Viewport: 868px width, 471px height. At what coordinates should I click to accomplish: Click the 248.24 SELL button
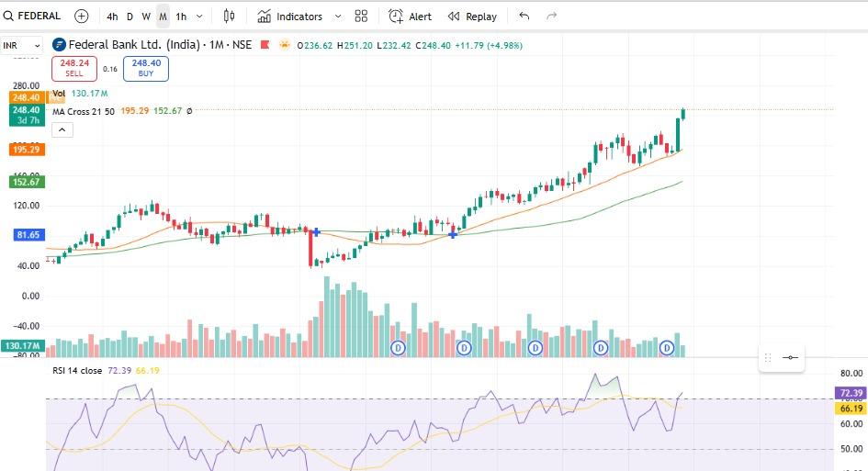pyautogui.click(x=74, y=68)
